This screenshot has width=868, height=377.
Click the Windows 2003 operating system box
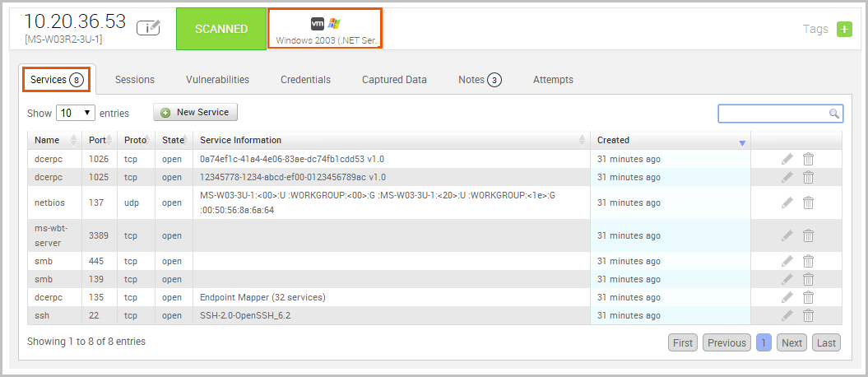pos(324,29)
